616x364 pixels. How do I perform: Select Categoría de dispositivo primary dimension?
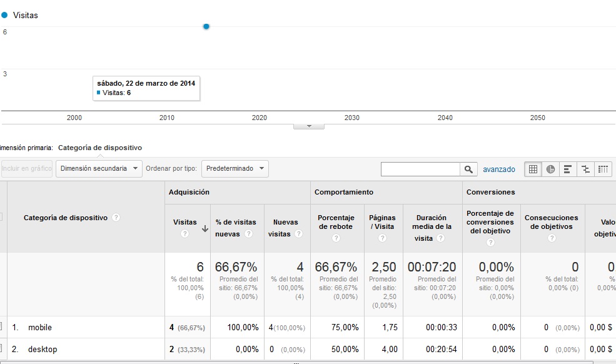[x=100, y=148]
